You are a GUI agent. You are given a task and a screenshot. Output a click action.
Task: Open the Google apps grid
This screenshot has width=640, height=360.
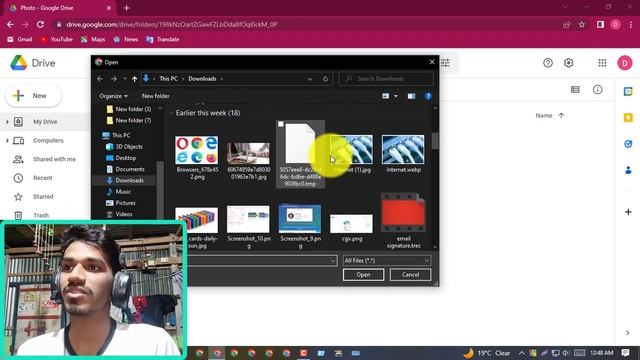pos(602,63)
